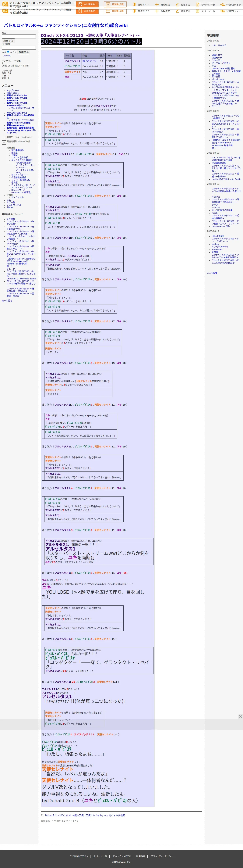Open カオスバトルロイヤル menu link
The image size is (243, 868).
(17, 113)
